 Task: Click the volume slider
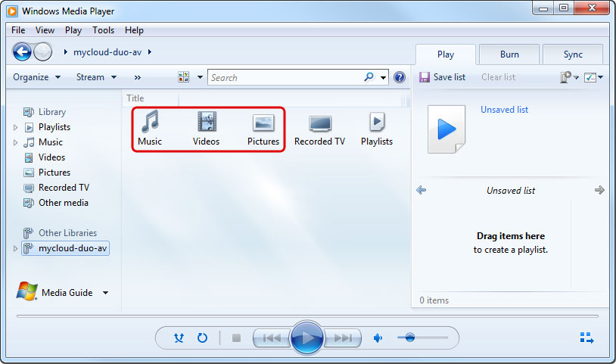[424, 338]
